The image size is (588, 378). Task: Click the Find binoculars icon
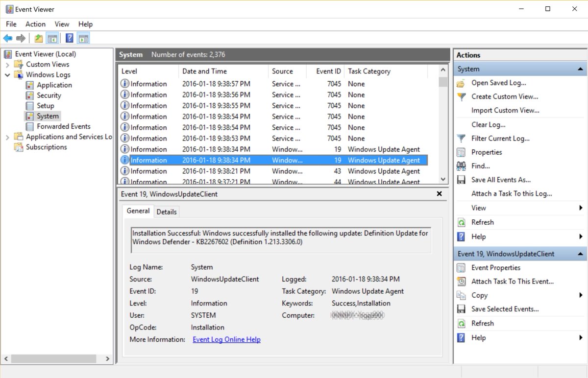[461, 166]
